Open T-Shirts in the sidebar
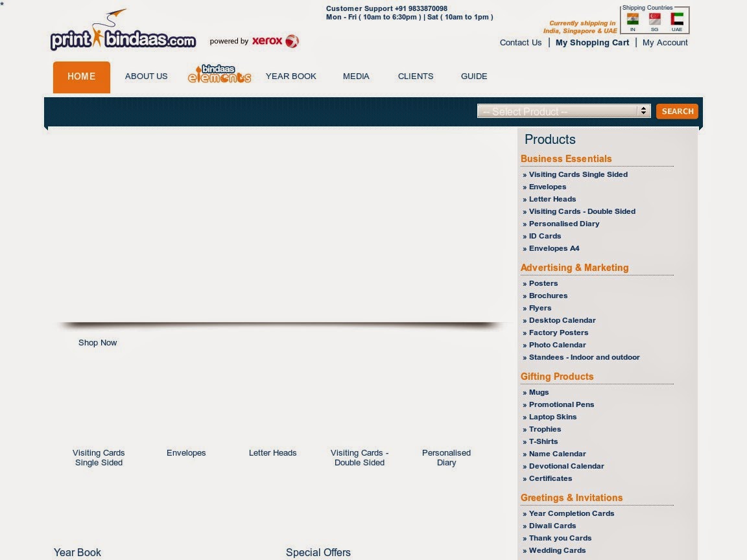The image size is (747, 560). (543, 441)
